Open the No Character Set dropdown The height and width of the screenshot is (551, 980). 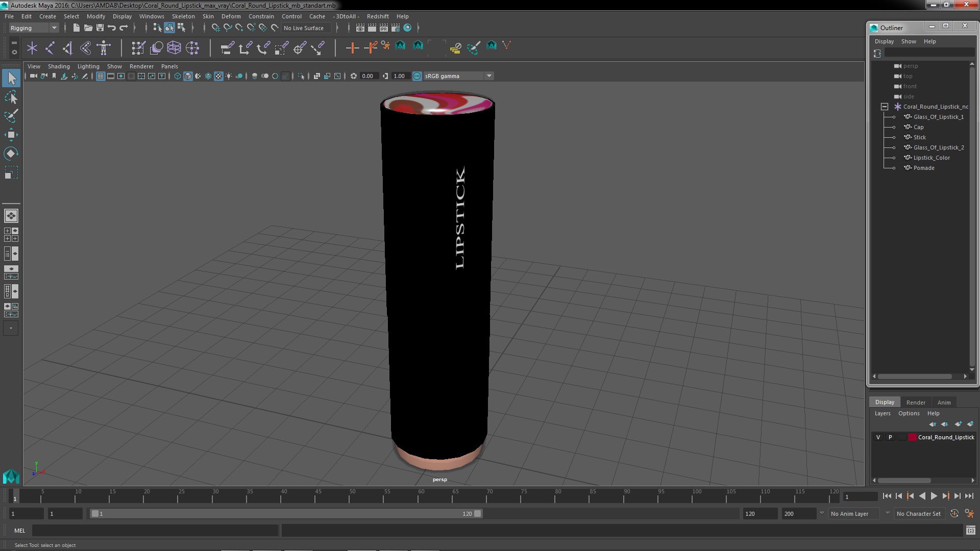point(919,514)
